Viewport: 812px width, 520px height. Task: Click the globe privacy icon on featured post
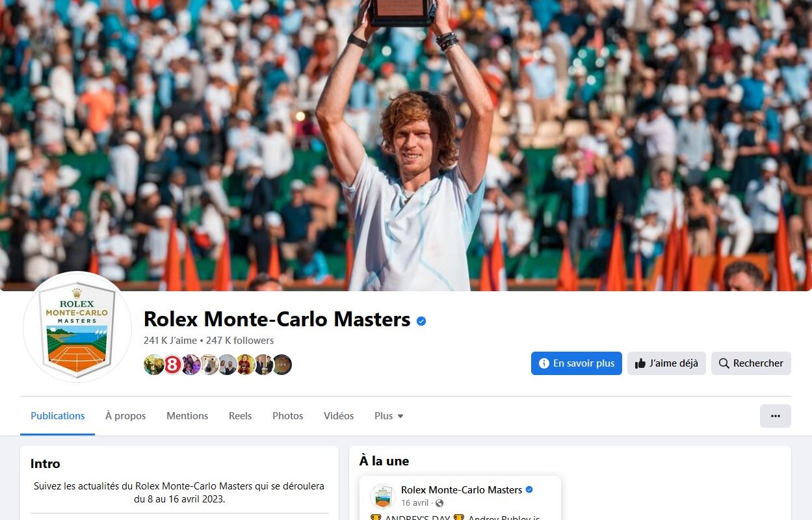click(x=439, y=503)
